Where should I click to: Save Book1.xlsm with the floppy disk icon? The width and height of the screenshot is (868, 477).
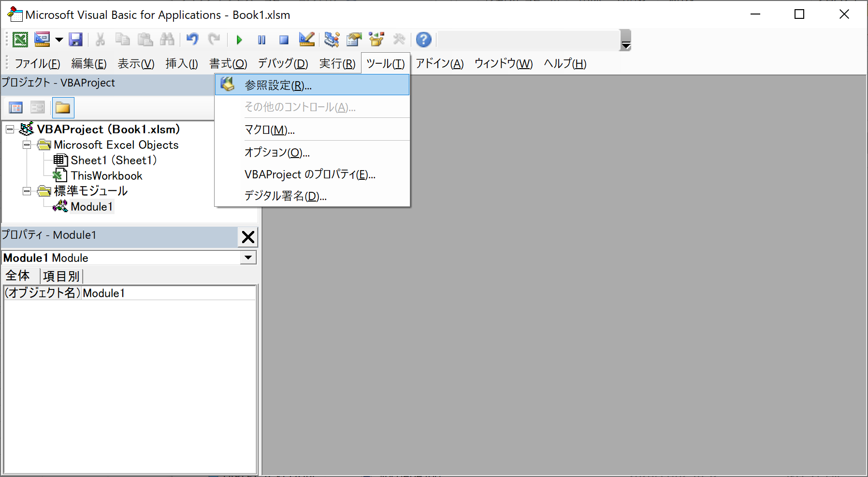point(76,40)
